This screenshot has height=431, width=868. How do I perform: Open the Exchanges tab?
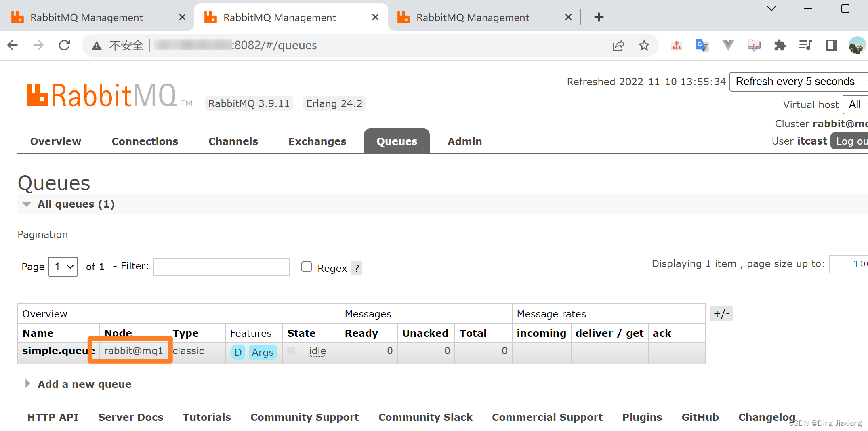click(x=317, y=141)
